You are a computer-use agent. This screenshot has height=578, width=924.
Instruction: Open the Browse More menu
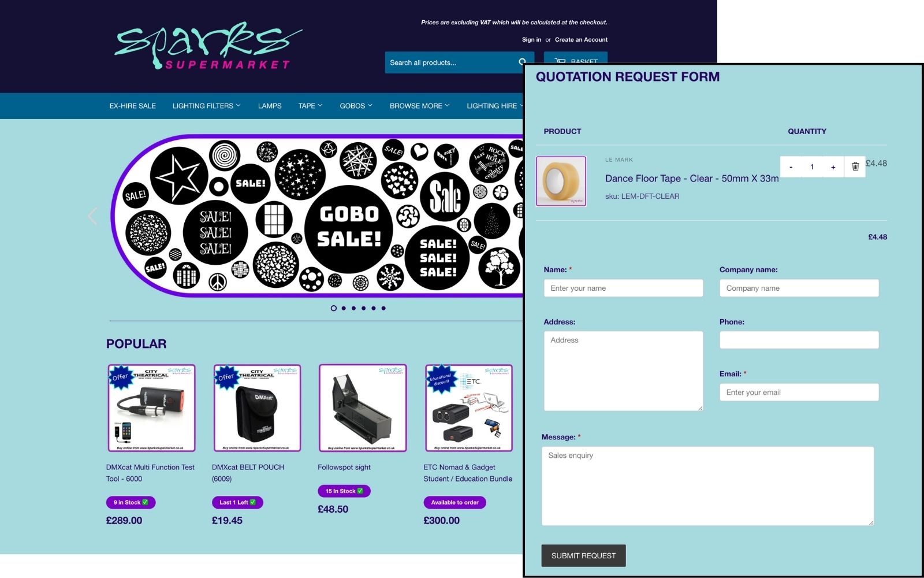pyautogui.click(x=419, y=106)
